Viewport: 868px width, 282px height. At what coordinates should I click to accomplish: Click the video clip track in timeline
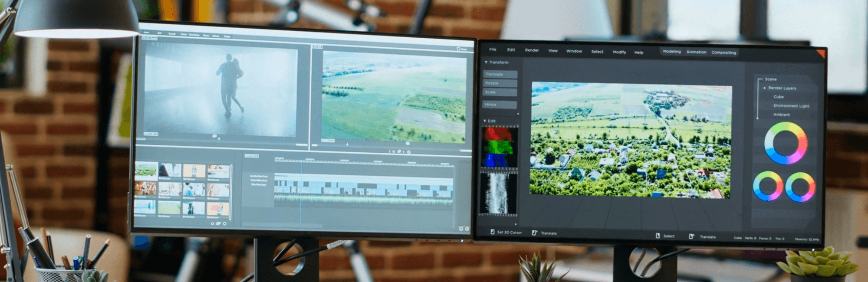click(364, 187)
